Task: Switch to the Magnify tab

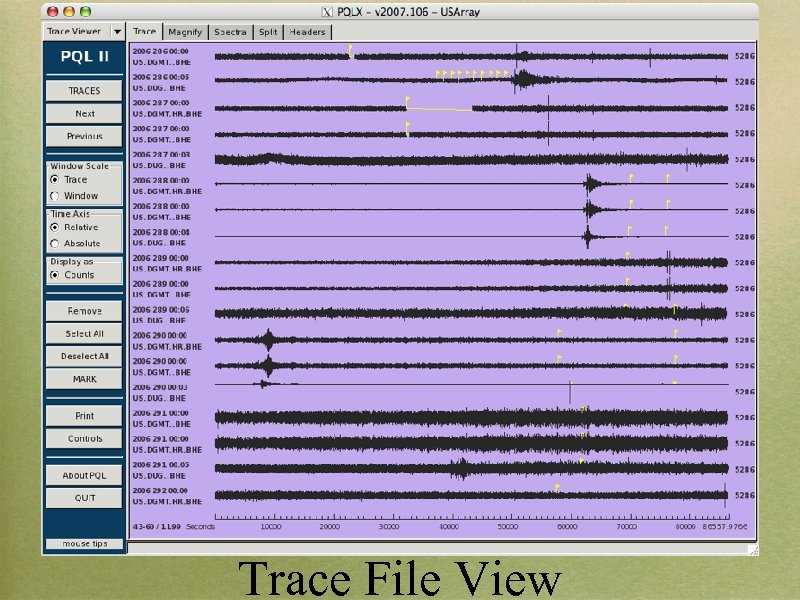Action: tap(185, 31)
